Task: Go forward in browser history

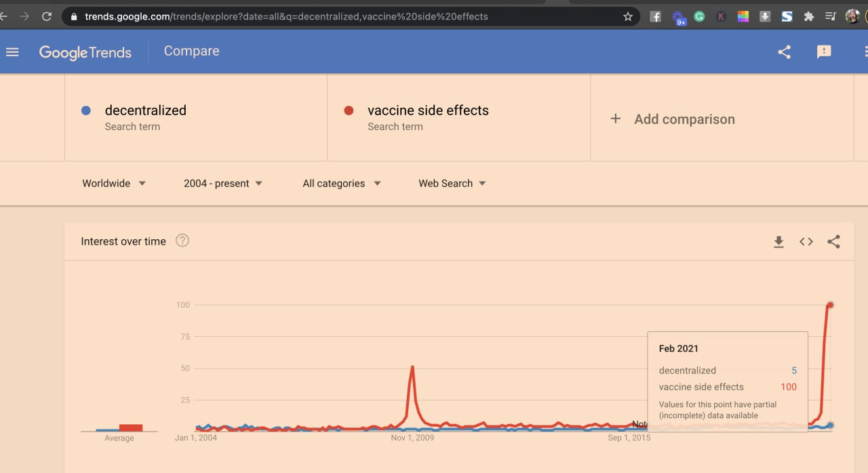Action: tap(25, 16)
